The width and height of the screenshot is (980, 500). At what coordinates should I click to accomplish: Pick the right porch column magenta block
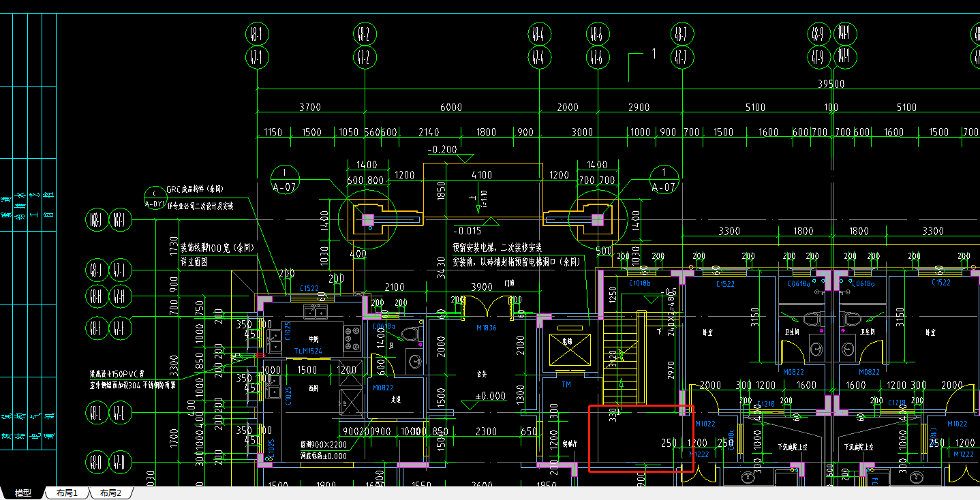click(x=598, y=219)
